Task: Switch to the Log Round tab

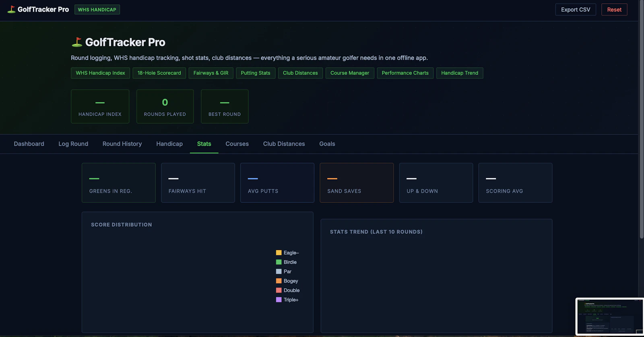Action: (x=73, y=144)
